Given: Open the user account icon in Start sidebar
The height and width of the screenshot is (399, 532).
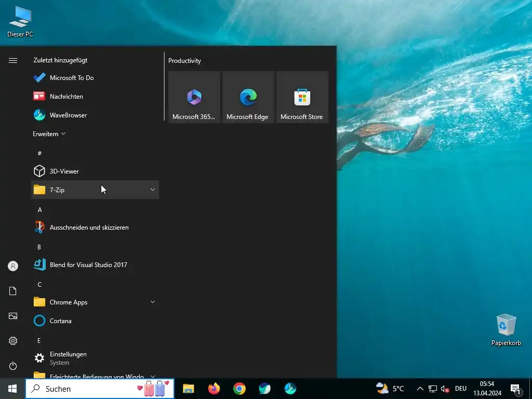Looking at the screenshot, I should (x=13, y=266).
